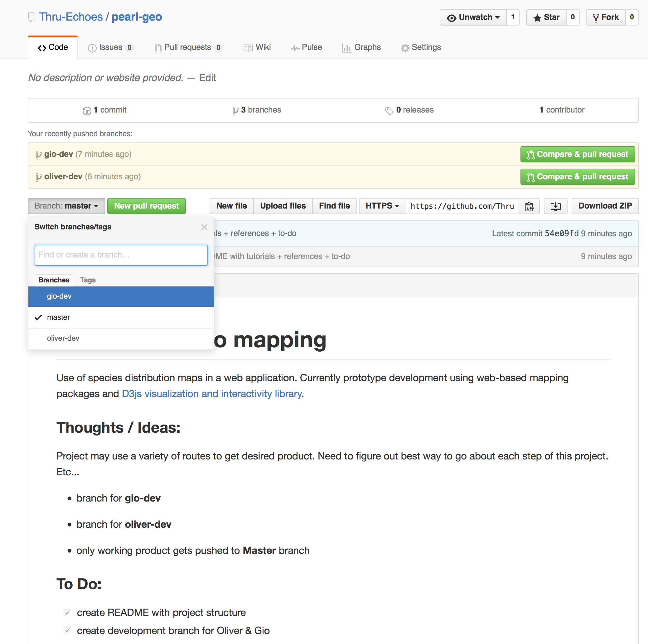
Task: Open the 1 contributor link
Action: point(562,110)
